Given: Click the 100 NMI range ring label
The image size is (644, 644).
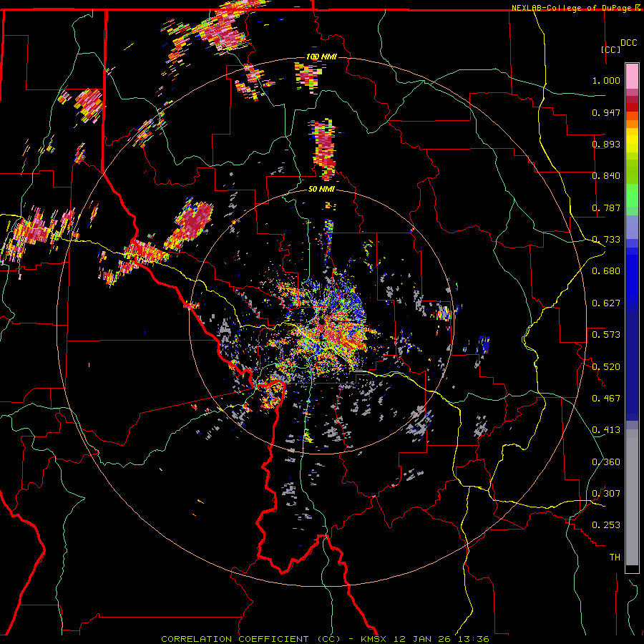Looking at the screenshot, I should tap(321, 57).
